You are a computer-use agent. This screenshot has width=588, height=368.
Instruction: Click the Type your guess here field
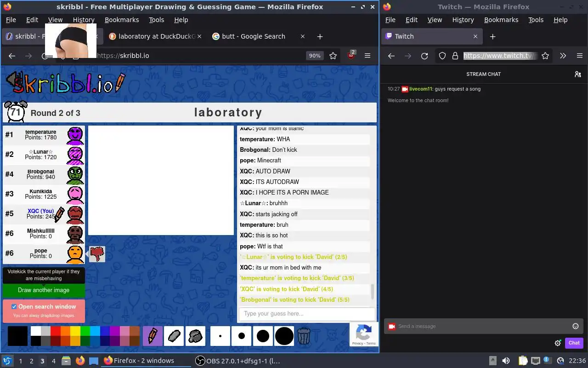pos(307,314)
